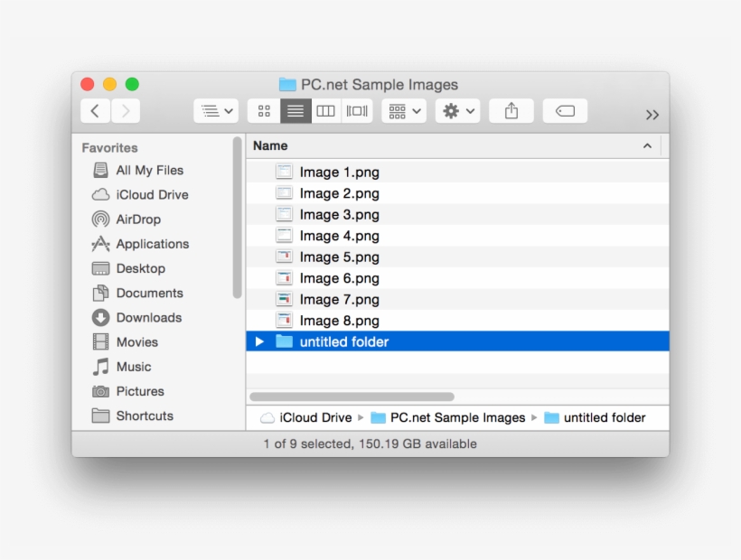Zoom the window with the green button
Viewport: 741px width, 560px height.
coord(132,84)
